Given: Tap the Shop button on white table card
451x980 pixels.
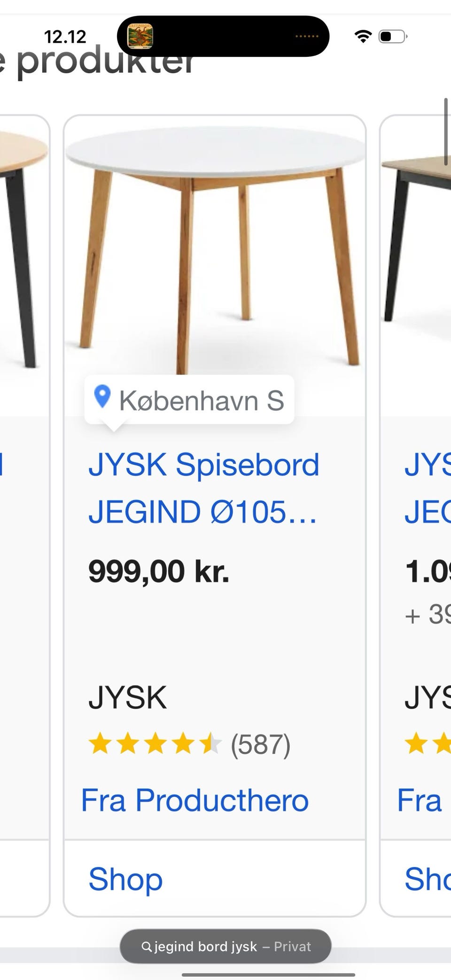Looking at the screenshot, I should [x=125, y=879].
